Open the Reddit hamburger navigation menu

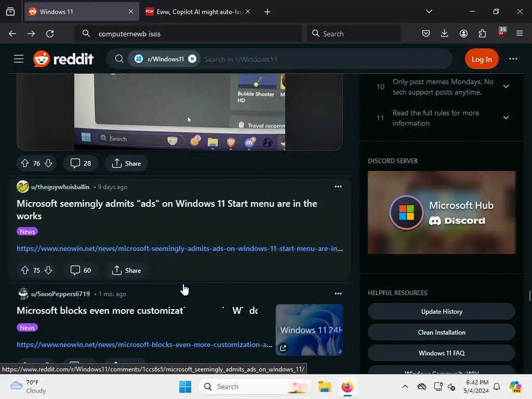pos(19,59)
